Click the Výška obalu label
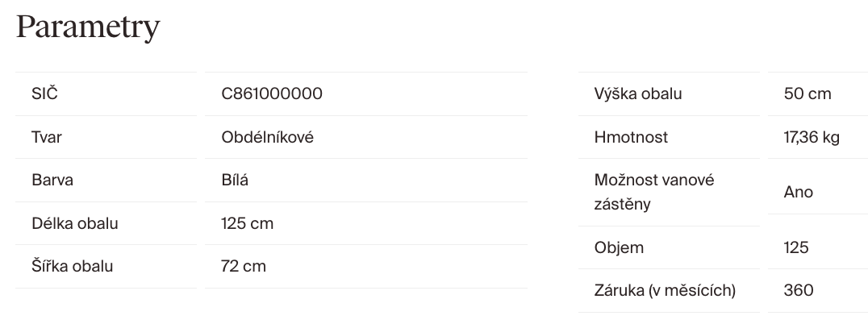Screen dimensions: 868x324 [638, 93]
